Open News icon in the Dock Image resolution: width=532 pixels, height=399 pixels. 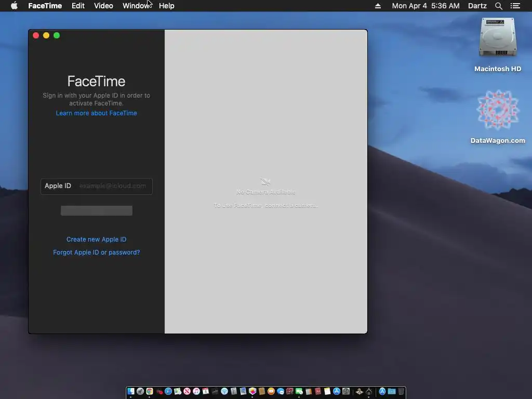pyautogui.click(x=187, y=392)
